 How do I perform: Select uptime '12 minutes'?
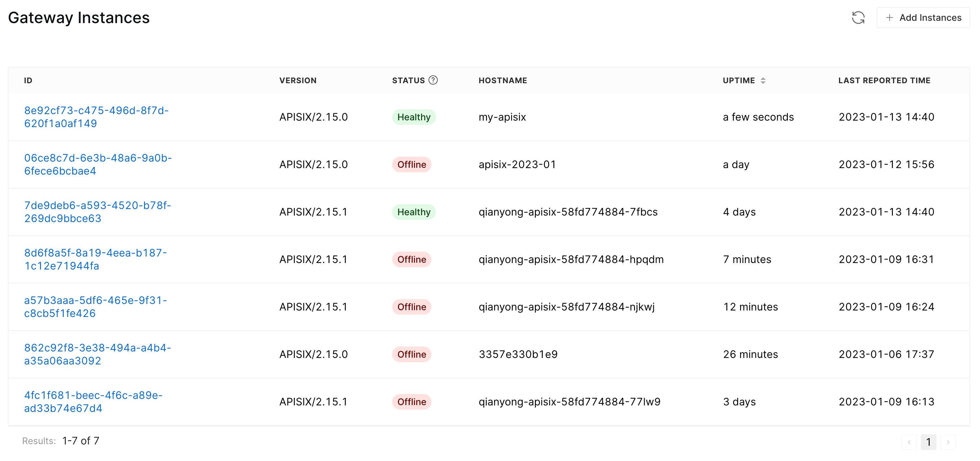[x=750, y=307]
